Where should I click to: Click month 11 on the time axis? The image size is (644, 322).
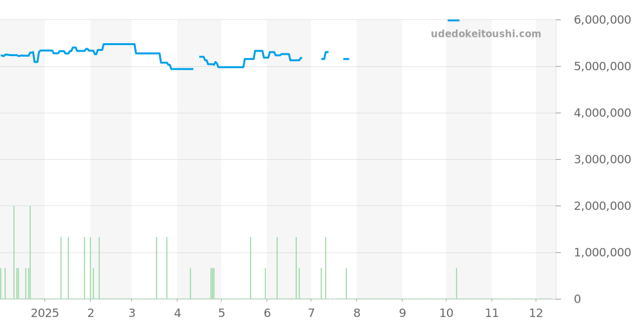coord(492,313)
